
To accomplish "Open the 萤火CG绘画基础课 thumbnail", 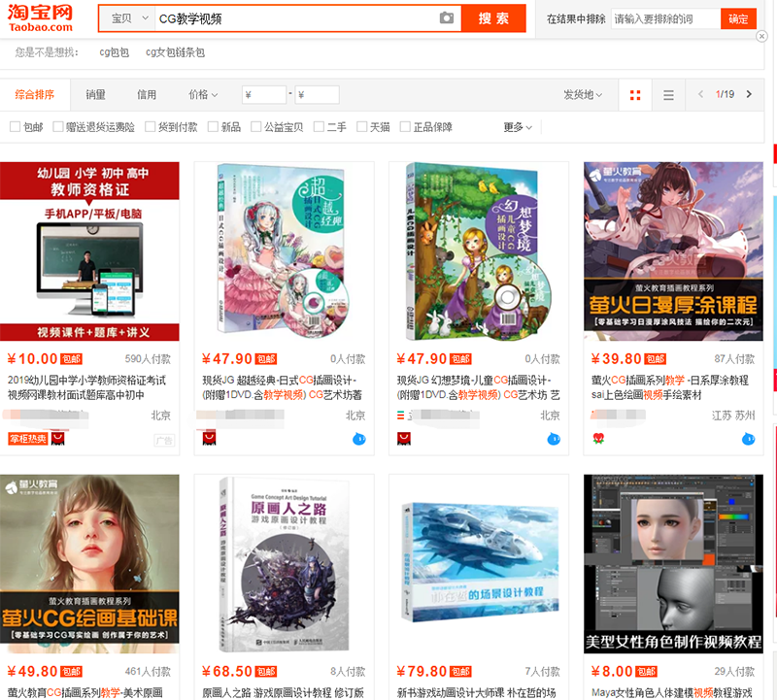I will tap(89, 564).
